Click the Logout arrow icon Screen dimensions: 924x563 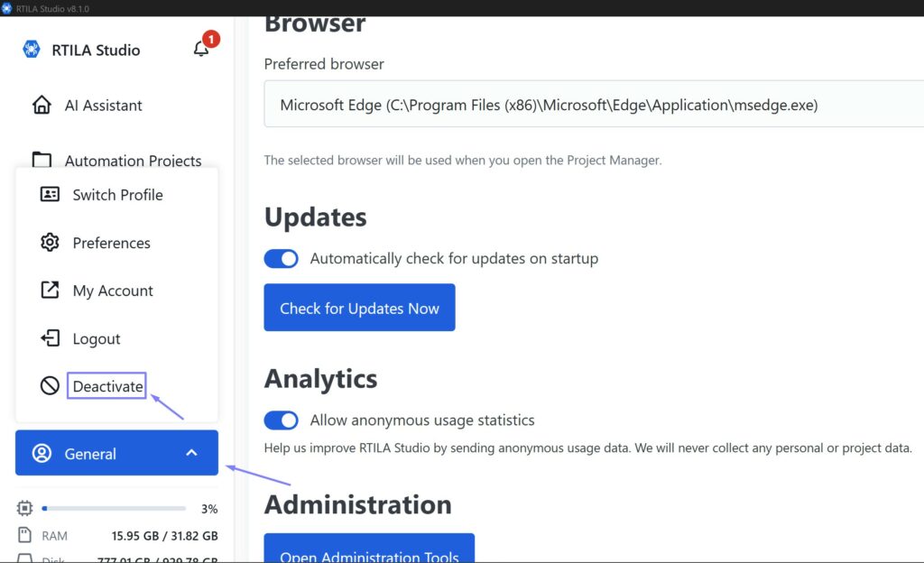[x=50, y=338]
